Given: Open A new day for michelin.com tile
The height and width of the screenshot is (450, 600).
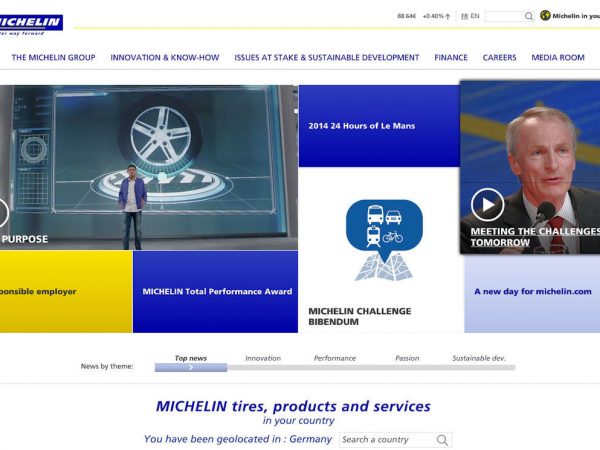Looking at the screenshot, I should click(532, 293).
